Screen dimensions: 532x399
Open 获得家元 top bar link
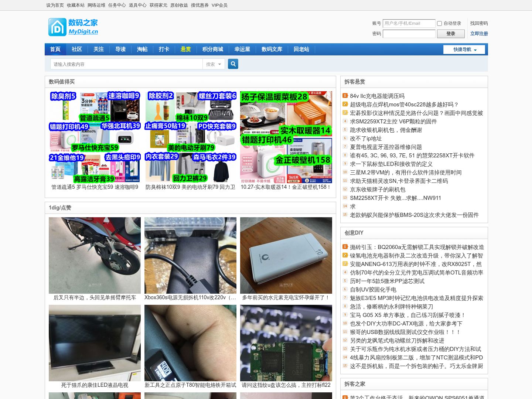[x=158, y=5]
